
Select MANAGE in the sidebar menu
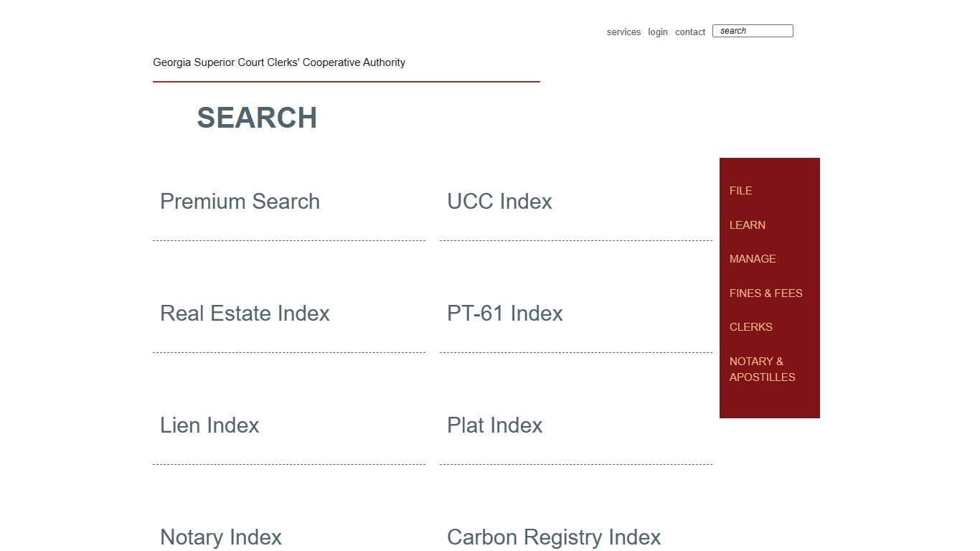pyautogui.click(x=753, y=259)
